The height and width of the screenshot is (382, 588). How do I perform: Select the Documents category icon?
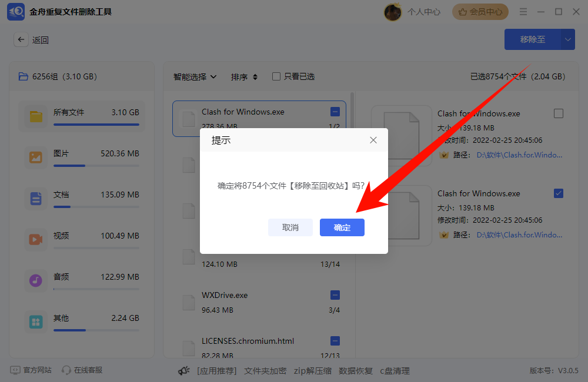[x=36, y=198]
